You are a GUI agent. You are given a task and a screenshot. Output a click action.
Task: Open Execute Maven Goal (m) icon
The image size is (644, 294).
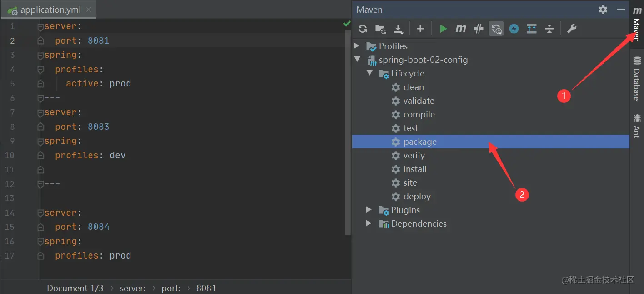click(461, 29)
